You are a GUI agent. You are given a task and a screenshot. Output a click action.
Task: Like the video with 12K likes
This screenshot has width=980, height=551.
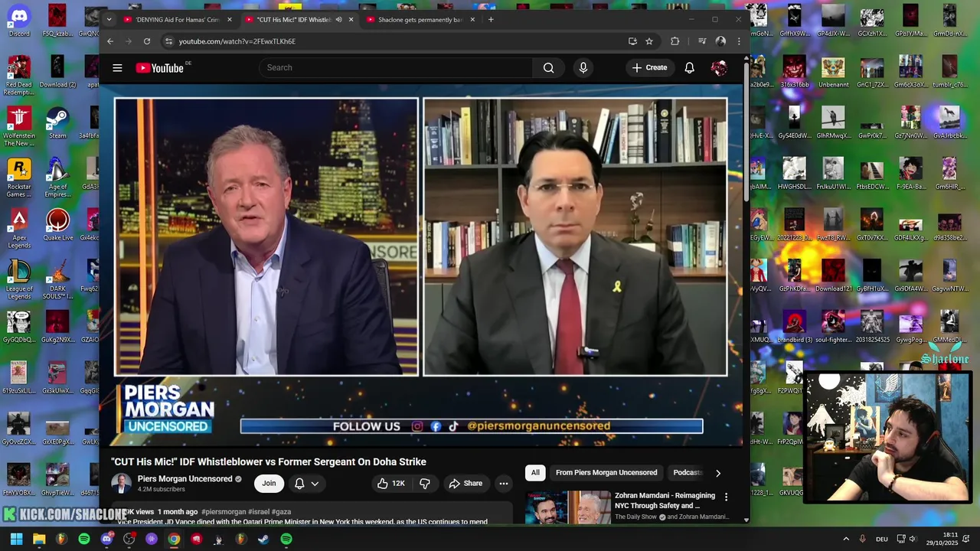390,484
